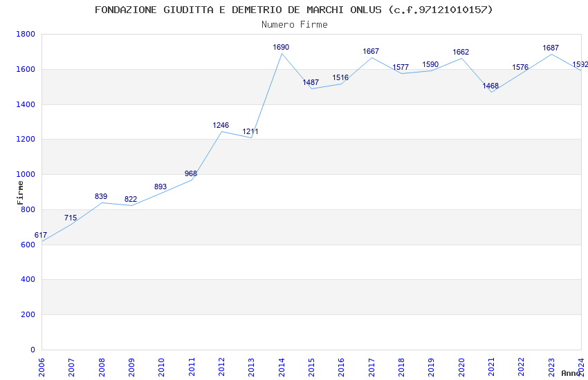588x380 pixels.
Task: Select the 2023 x-axis year label
Action: tap(551, 368)
